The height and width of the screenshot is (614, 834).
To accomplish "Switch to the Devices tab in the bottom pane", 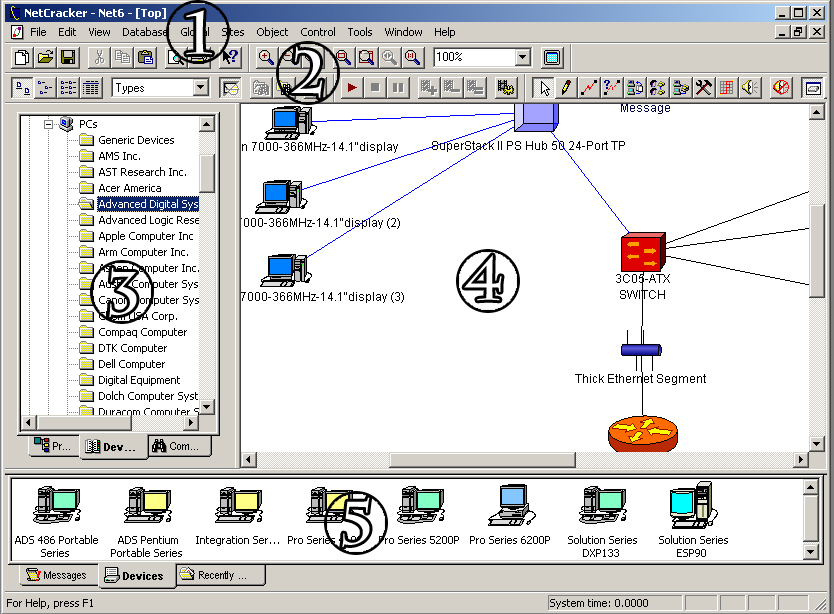I will [137, 576].
